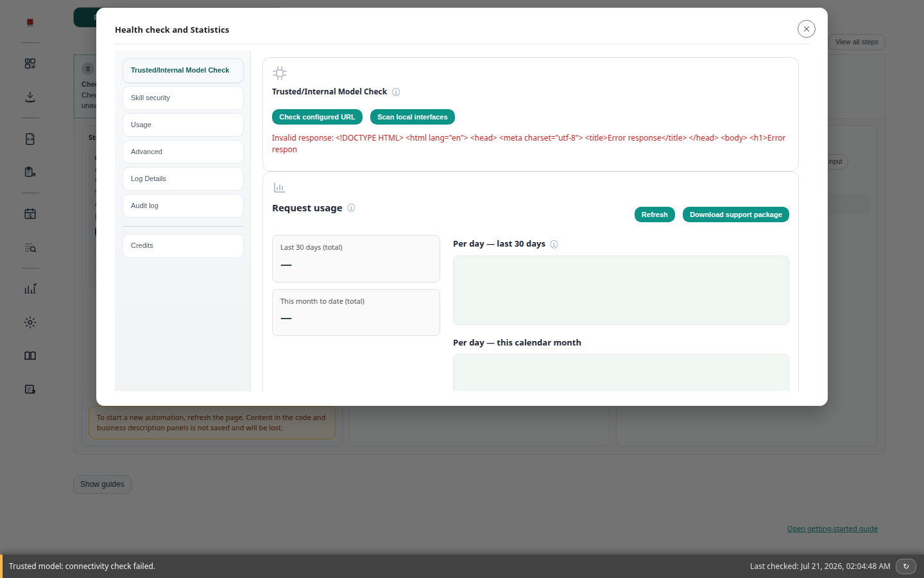Switch to the Skill security tab
The image size is (924, 578).
point(183,98)
